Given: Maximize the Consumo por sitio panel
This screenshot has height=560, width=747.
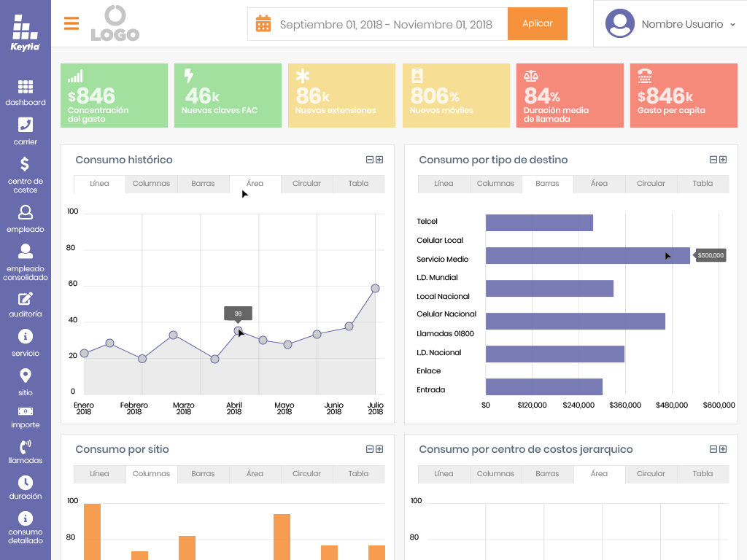Looking at the screenshot, I should pyautogui.click(x=379, y=449).
